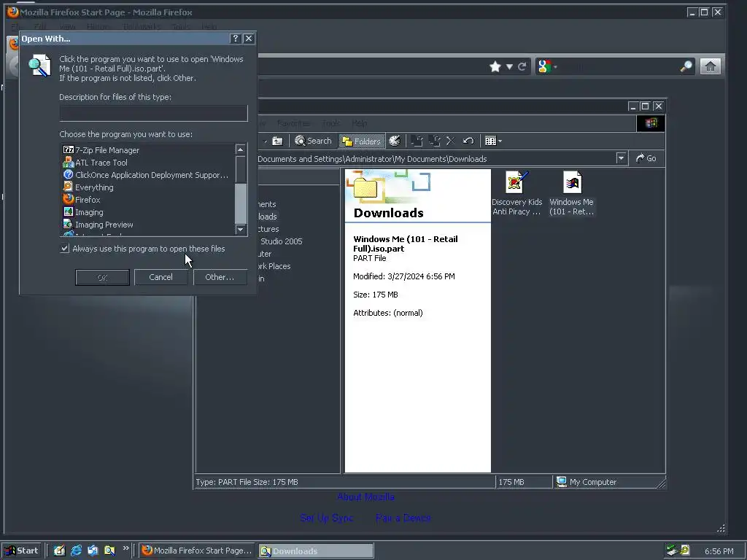Open Search in Explorer toolbar

[313, 141]
